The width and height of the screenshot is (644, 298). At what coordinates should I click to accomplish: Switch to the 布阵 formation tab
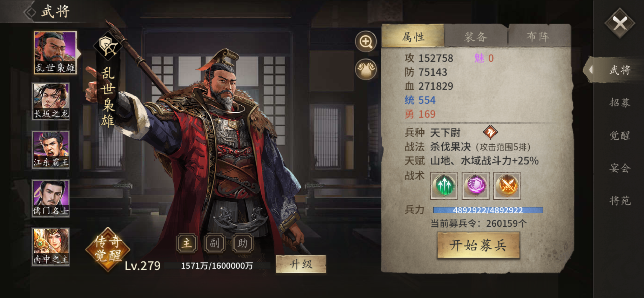pos(538,36)
